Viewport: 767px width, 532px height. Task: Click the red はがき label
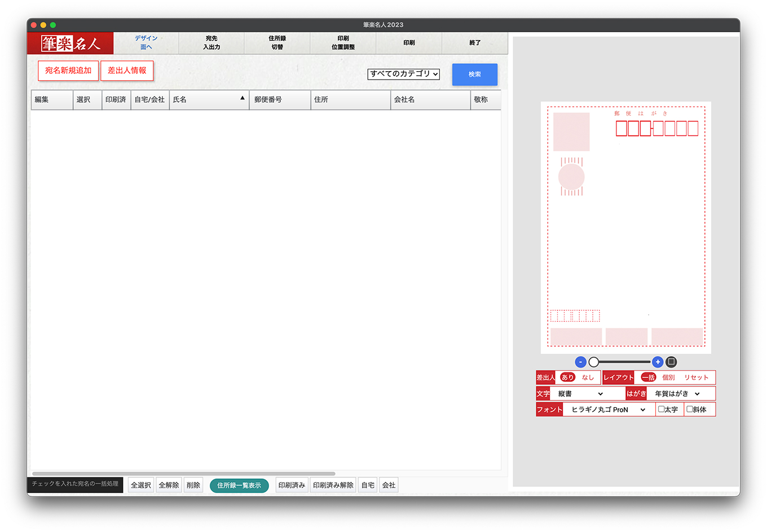click(x=636, y=394)
